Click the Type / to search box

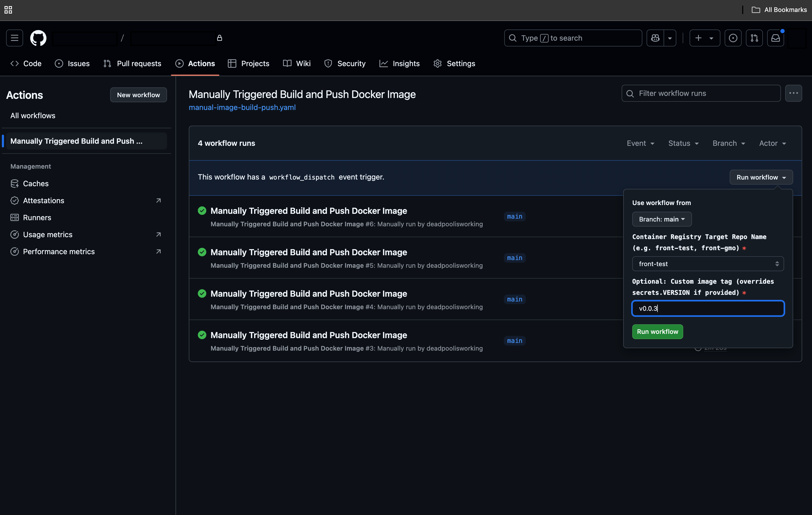point(573,38)
